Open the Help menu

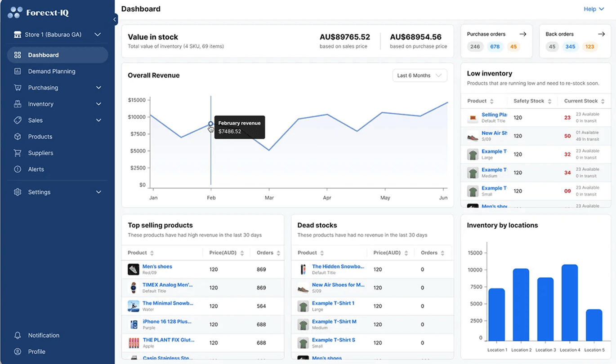(594, 9)
